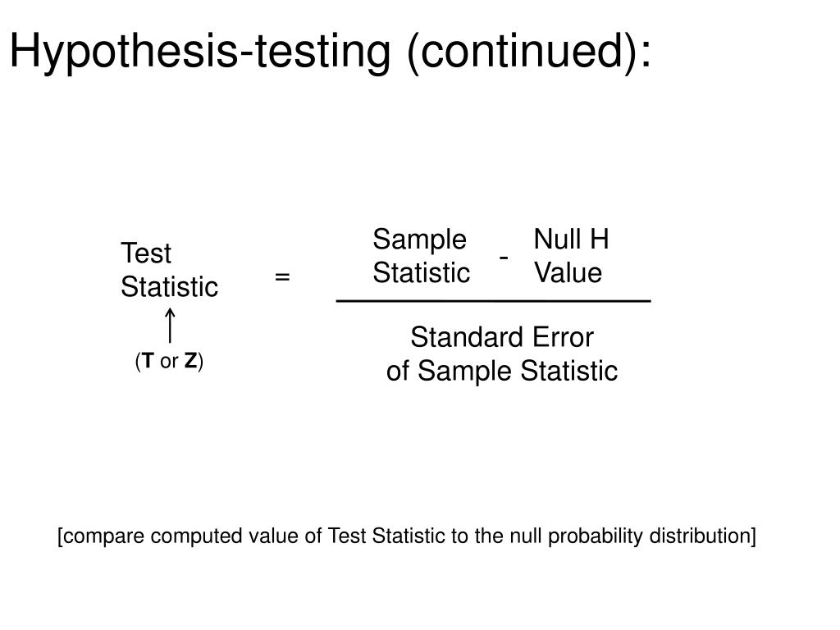The width and height of the screenshot is (840, 630).
Task: Click the minus sign in the numerator
Action: 504,258
